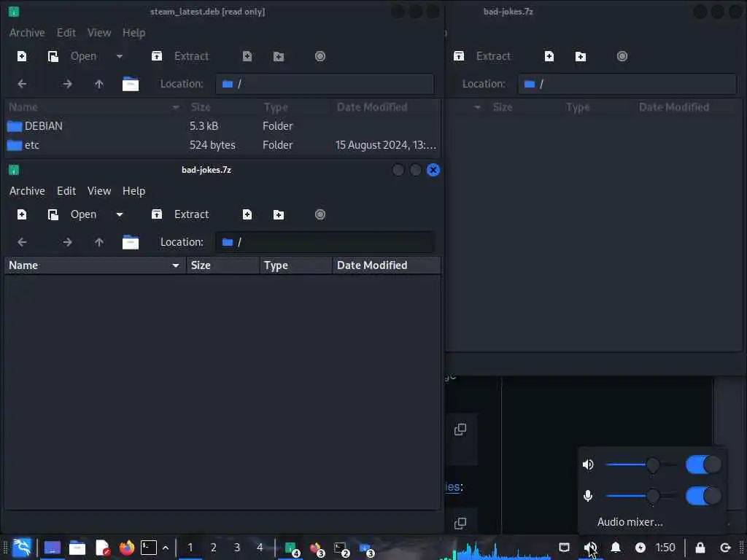
Task: Open file manager from the panel
Action: coord(77,548)
